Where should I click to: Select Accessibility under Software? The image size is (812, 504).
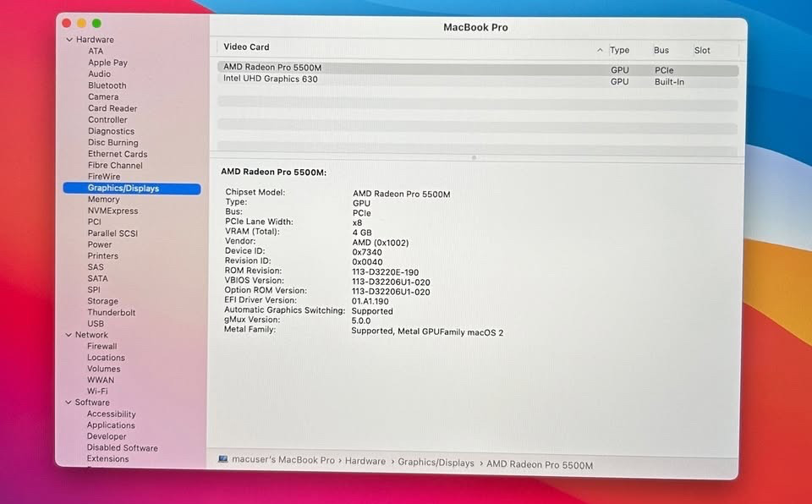click(x=112, y=414)
